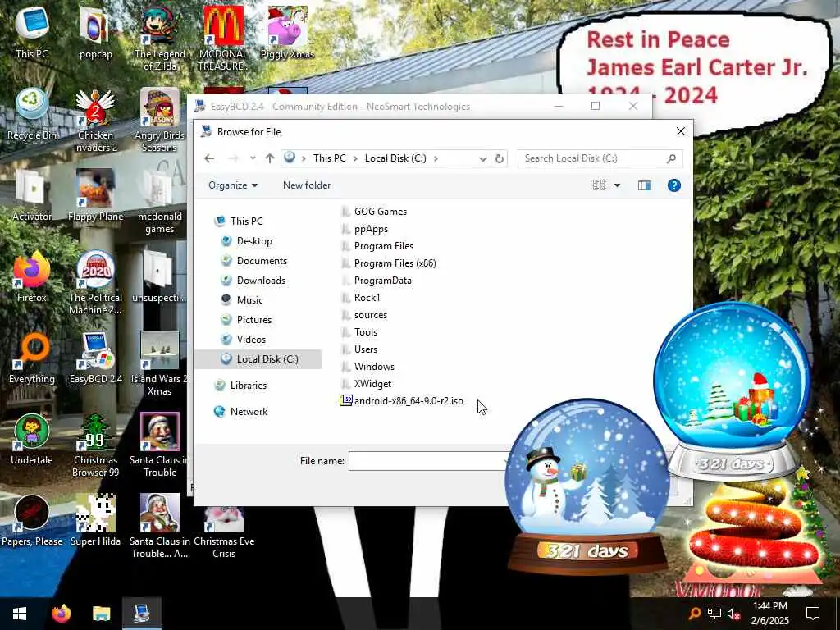Open EasyBCD 2.4 desktop shortcut
Viewport: 840px width, 630px height.
[95, 358]
